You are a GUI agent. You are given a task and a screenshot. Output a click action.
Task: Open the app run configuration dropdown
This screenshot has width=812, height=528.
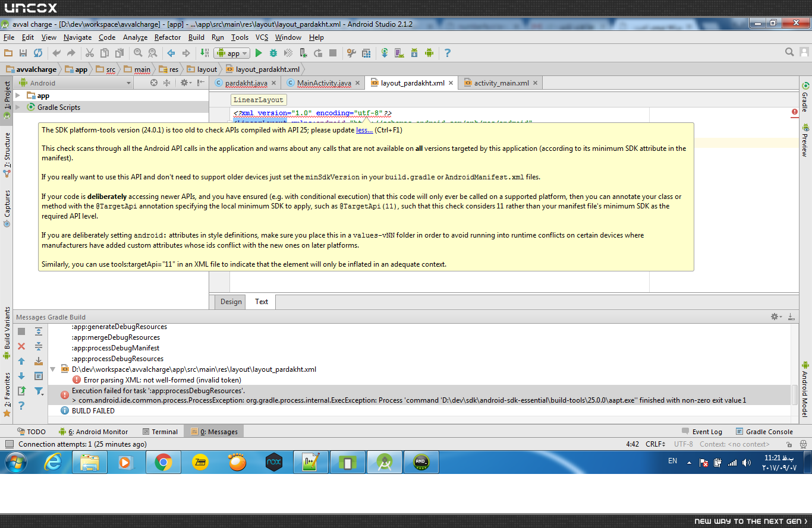(232, 53)
